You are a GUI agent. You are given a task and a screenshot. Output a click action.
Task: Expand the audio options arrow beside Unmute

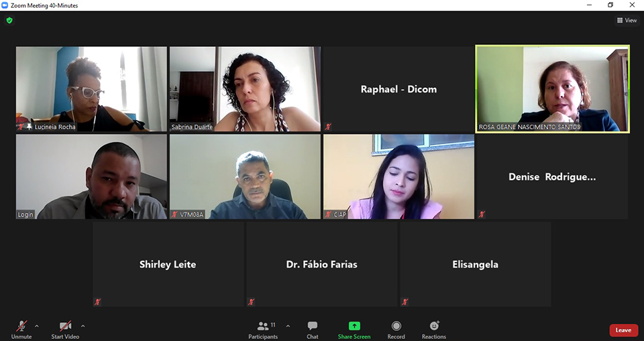tap(36, 326)
